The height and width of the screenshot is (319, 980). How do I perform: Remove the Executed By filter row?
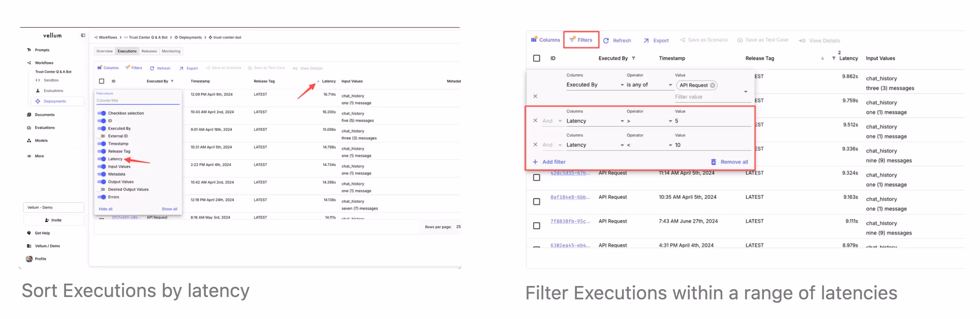(535, 96)
